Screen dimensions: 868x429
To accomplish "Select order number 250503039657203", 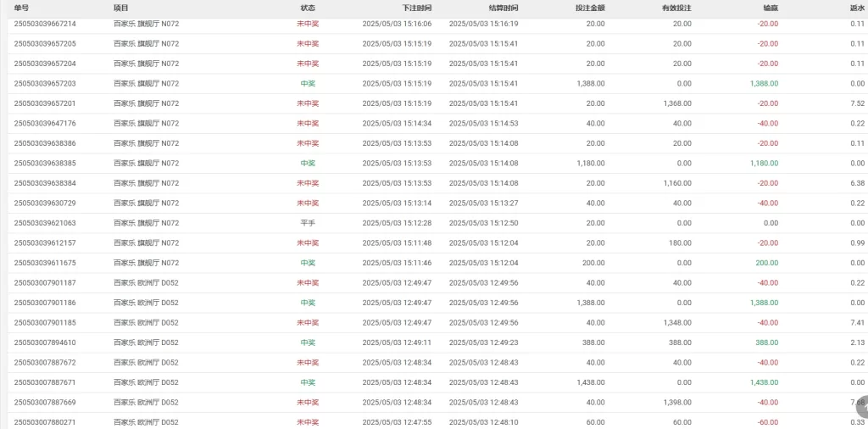I will (45, 84).
